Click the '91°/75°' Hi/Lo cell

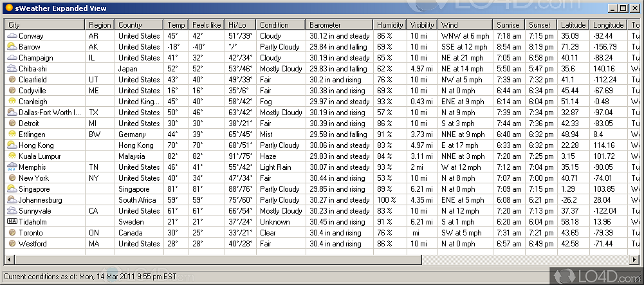point(240,156)
